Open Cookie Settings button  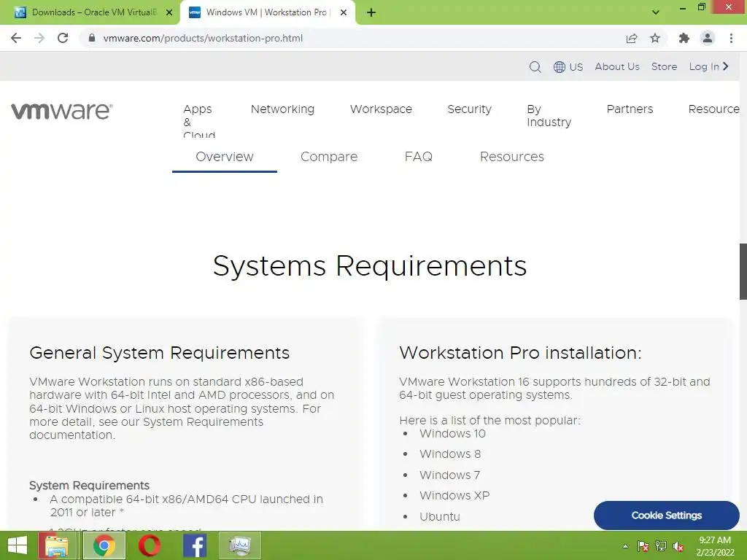pyautogui.click(x=667, y=516)
